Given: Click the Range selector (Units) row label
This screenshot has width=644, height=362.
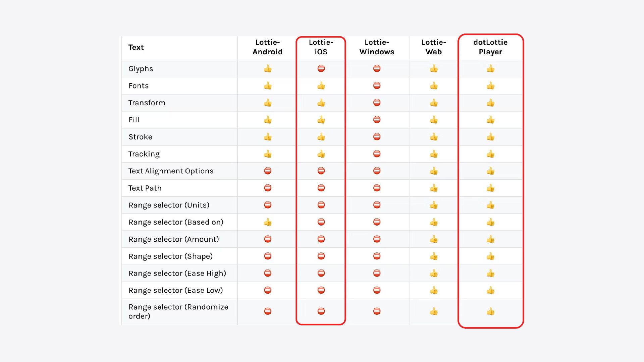Looking at the screenshot, I should point(169,205).
